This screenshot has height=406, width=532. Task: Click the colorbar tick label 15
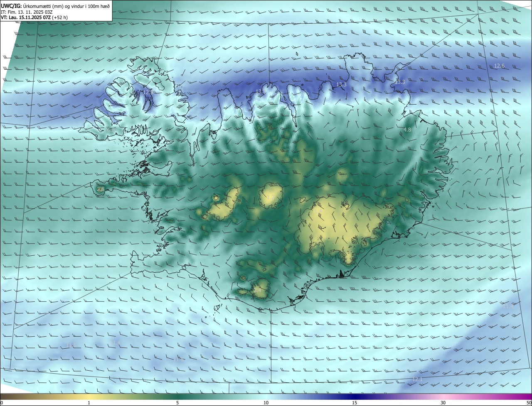(x=355, y=403)
